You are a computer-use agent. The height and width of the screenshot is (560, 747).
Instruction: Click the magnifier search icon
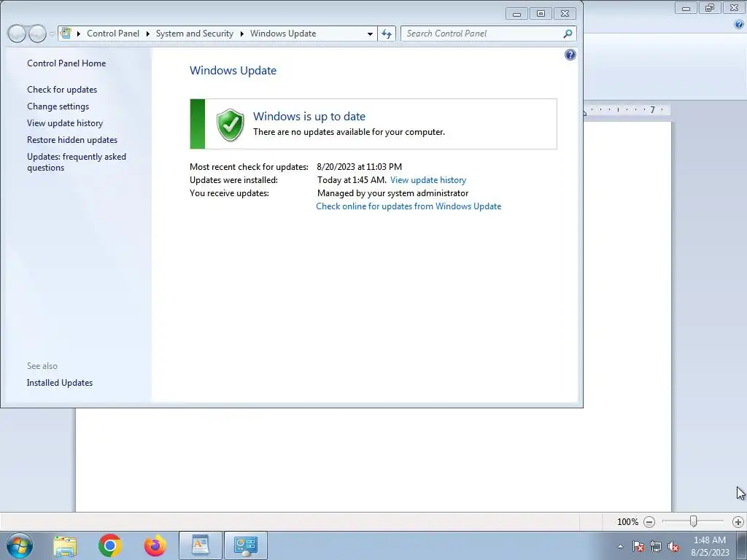tap(568, 34)
